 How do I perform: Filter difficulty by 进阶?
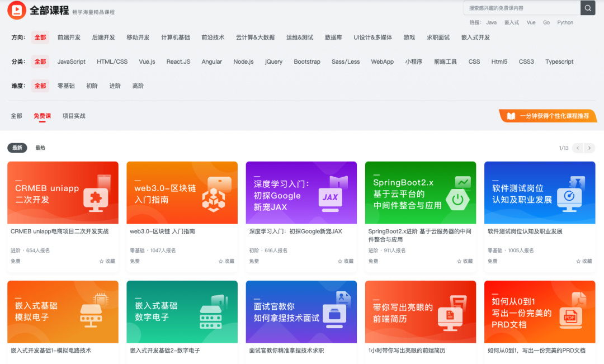coord(115,86)
